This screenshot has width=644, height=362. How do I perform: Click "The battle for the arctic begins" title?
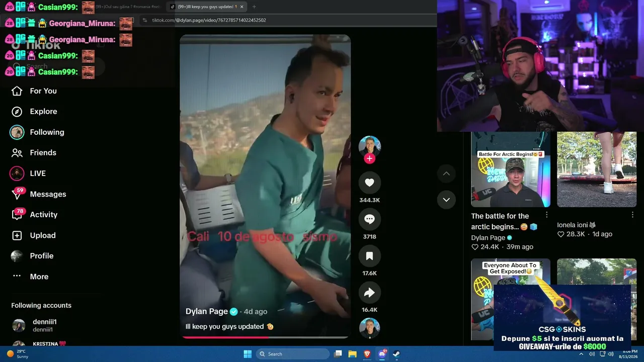point(504,221)
